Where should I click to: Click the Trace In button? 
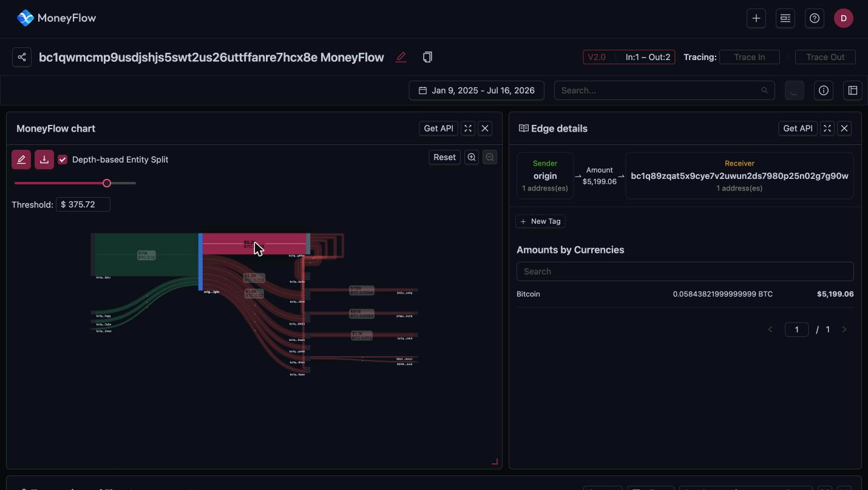tap(750, 57)
